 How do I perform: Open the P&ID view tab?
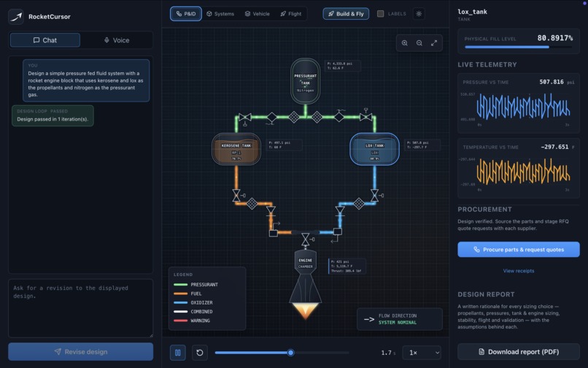pyautogui.click(x=186, y=14)
